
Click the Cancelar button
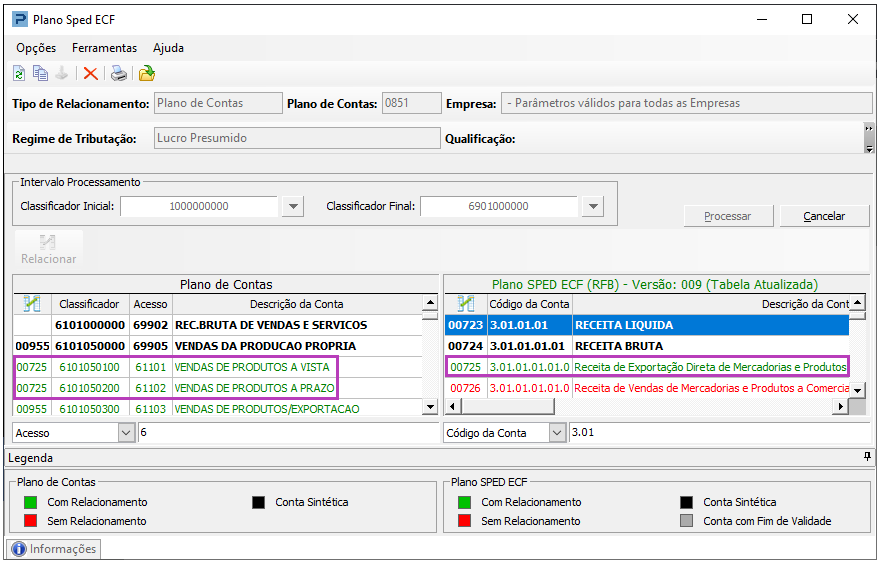click(x=824, y=216)
